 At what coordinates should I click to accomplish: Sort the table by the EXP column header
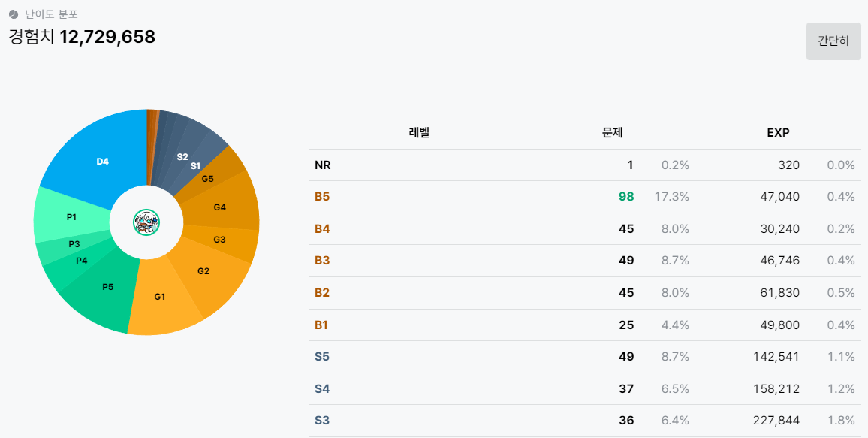(x=778, y=133)
